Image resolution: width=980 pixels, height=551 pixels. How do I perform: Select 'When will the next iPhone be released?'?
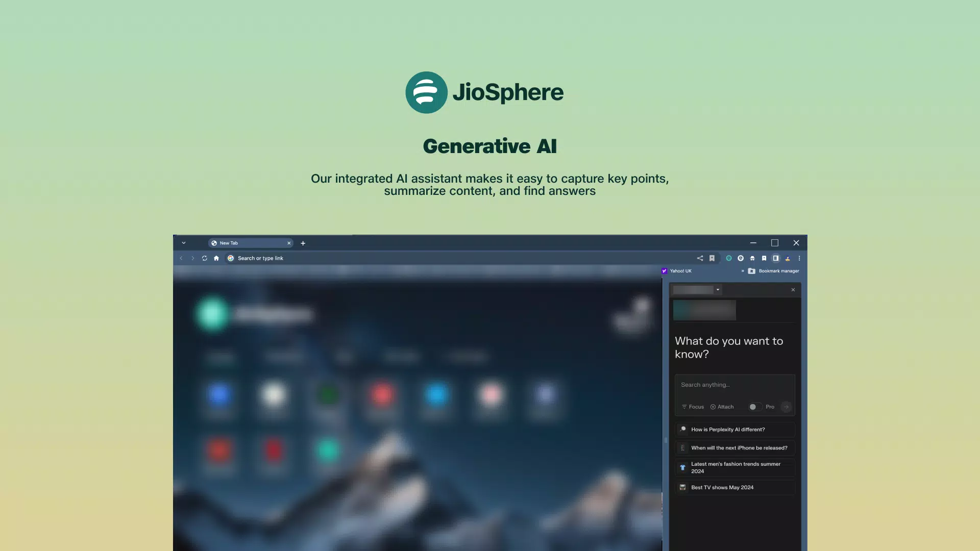pos(735,448)
